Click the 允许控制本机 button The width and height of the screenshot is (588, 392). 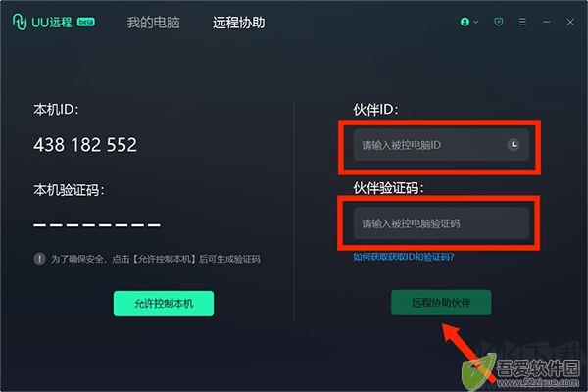(164, 303)
